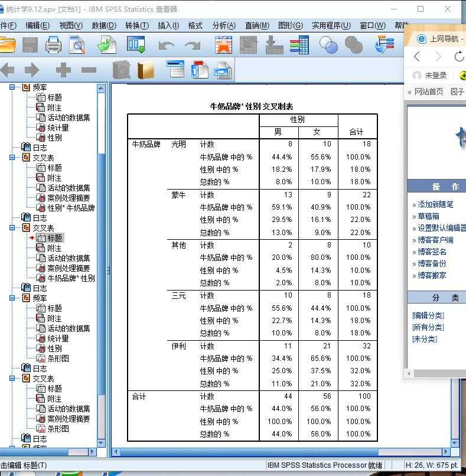Click the Variables download icon
The height and width of the screenshot is (476, 466).
point(274,45)
